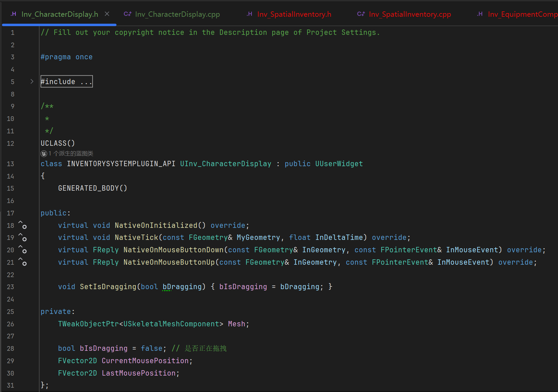Screen dimensions: 558x392
Task: Click line number 26 in the gutter
Action: click(10, 324)
